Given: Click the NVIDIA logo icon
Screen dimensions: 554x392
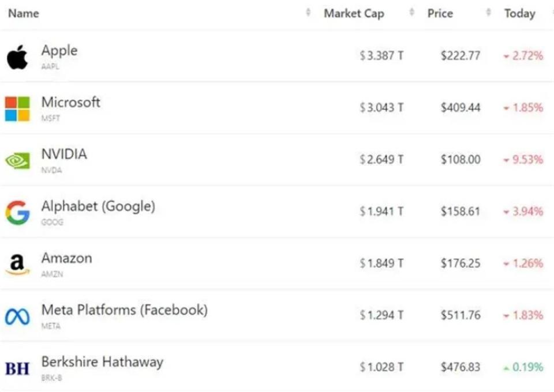Looking at the screenshot, I should coord(17,161).
